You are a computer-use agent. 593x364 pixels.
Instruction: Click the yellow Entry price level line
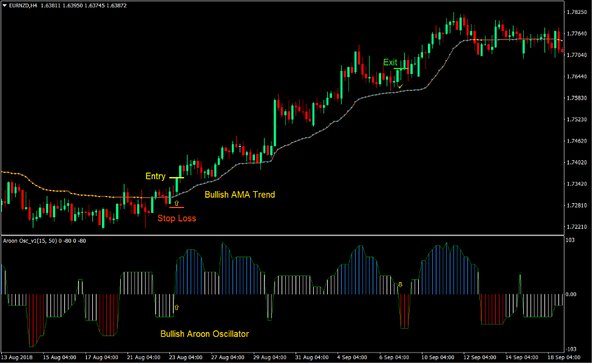pyautogui.click(x=177, y=178)
